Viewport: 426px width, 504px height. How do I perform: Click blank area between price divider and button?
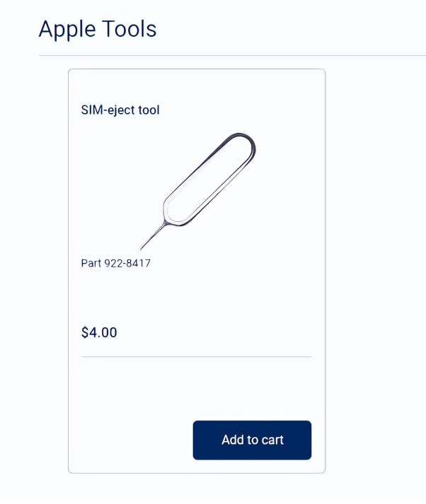point(197,389)
